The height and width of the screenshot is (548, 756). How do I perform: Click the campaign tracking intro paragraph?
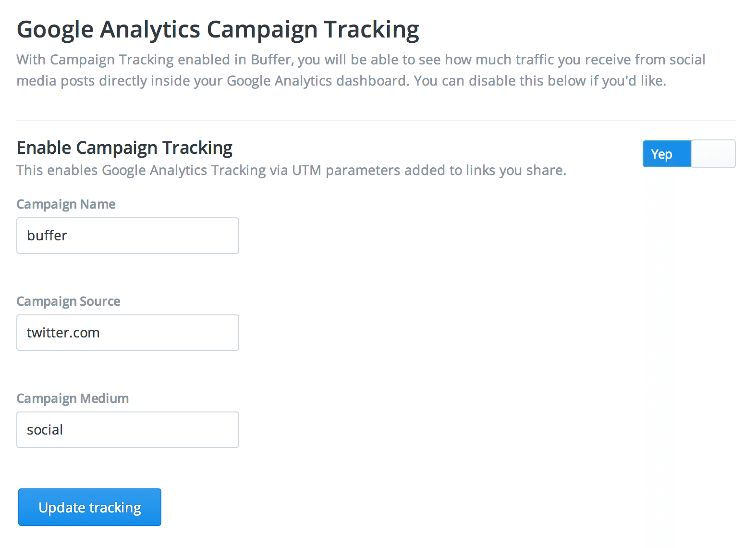pyautogui.click(x=361, y=70)
